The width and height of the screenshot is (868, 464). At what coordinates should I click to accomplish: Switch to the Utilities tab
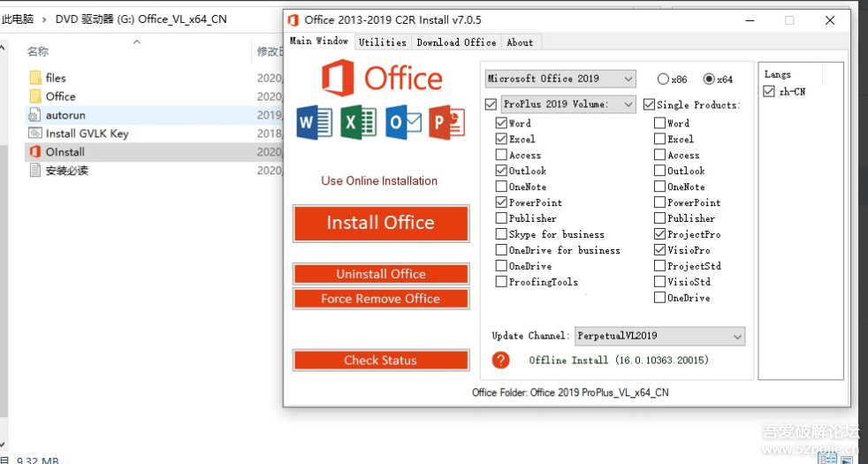pyautogui.click(x=383, y=42)
